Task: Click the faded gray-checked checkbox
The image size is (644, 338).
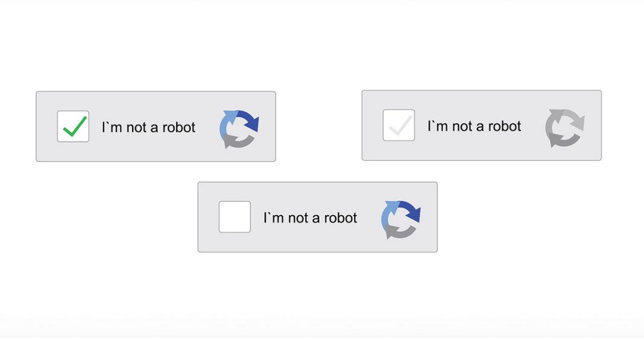Action: point(399,125)
